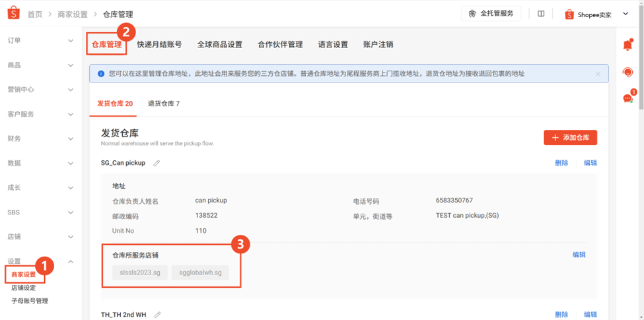The width and height of the screenshot is (644, 320).
Task: Click the red customer support headset icon
Action: point(627,72)
